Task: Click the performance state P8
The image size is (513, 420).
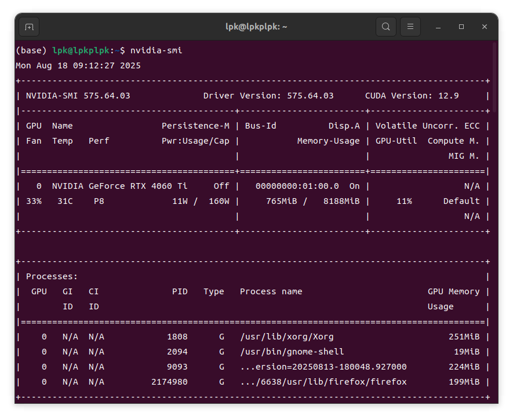Action: tap(99, 201)
